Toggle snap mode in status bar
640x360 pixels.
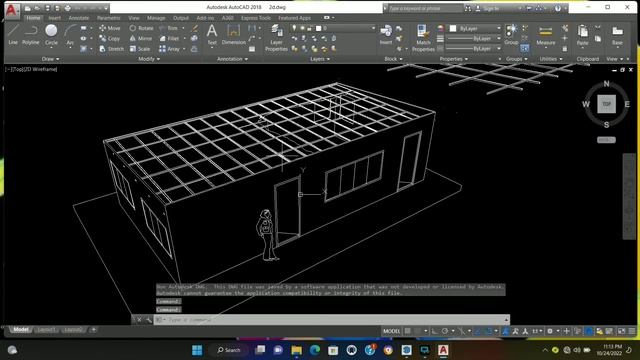point(418,331)
